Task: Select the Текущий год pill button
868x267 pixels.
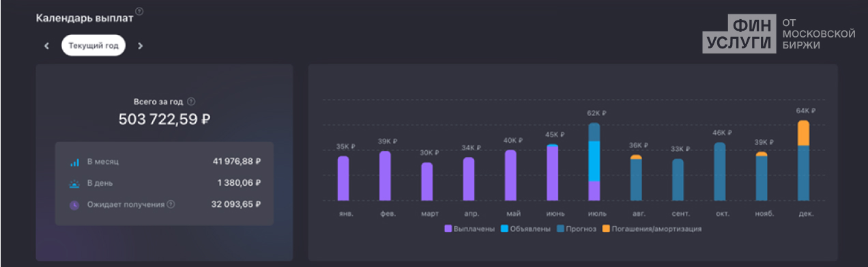Action: 93,46
